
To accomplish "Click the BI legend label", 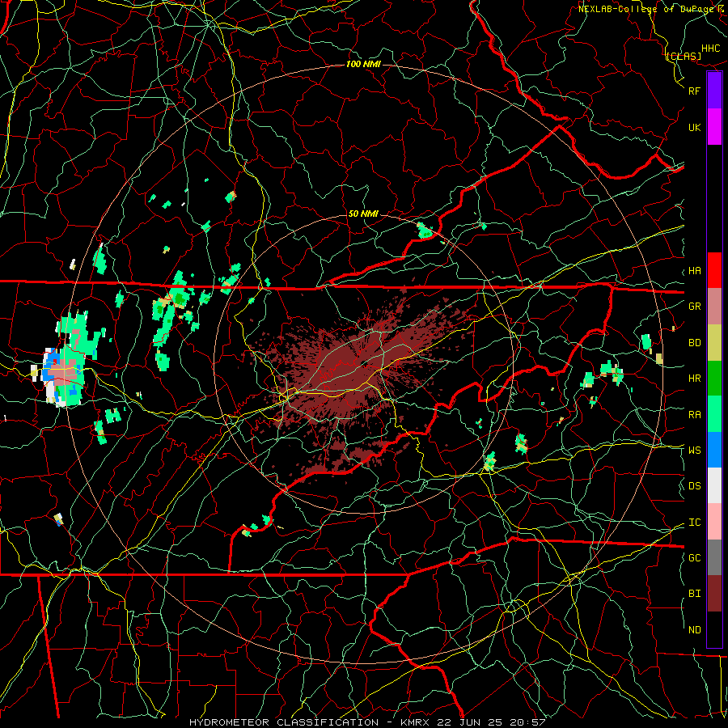I will pyautogui.click(x=694, y=594).
